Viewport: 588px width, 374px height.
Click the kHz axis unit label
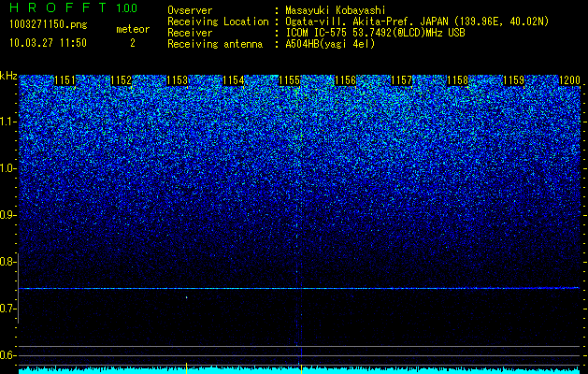(8, 76)
